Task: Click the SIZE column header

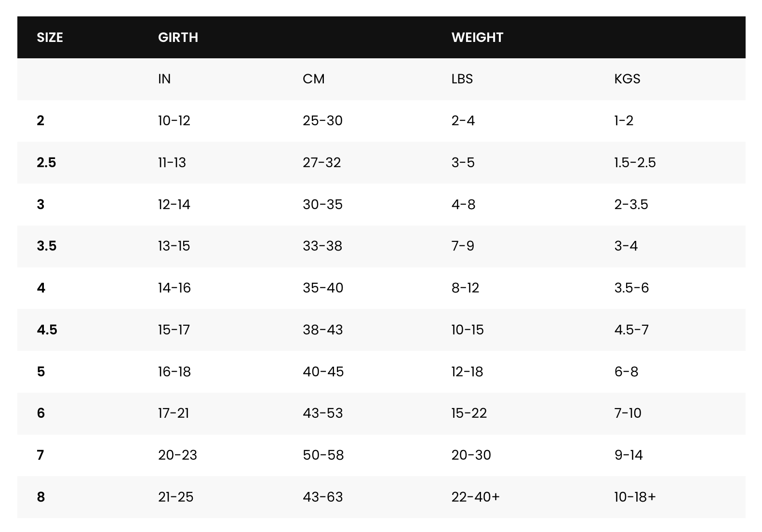Action: (x=50, y=38)
